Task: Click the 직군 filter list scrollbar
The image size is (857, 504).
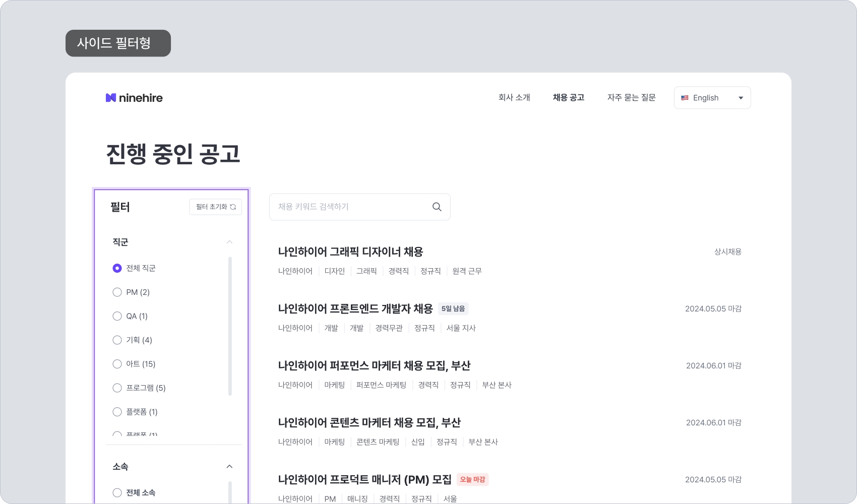Action: pos(230,326)
